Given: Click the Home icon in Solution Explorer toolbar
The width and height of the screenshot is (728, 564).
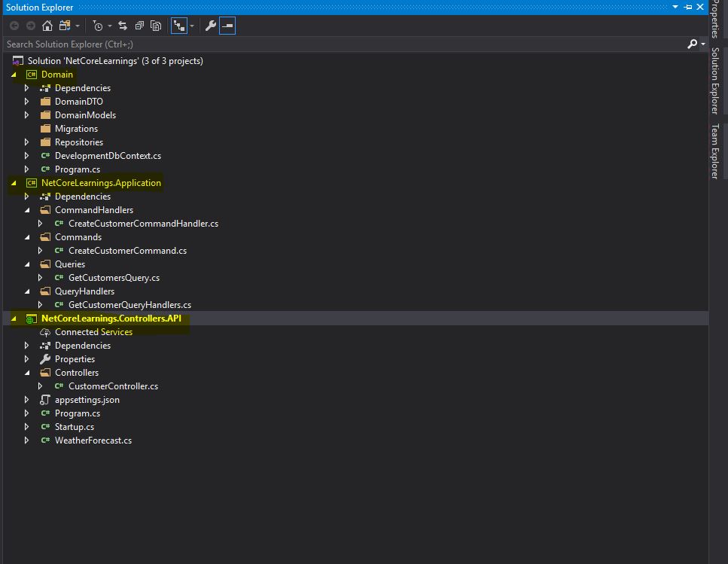Looking at the screenshot, I should pos(47,25).
